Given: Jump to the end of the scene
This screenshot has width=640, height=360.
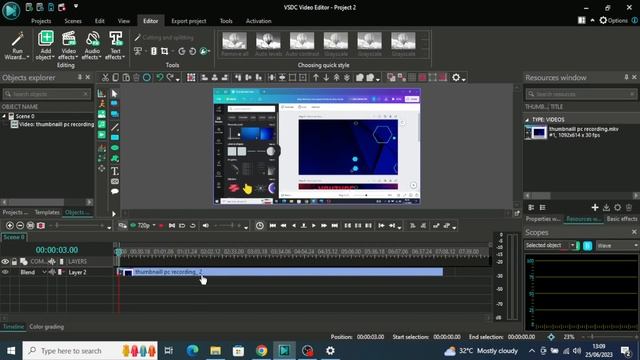Looking at the screenshot, I should [334, 226].
